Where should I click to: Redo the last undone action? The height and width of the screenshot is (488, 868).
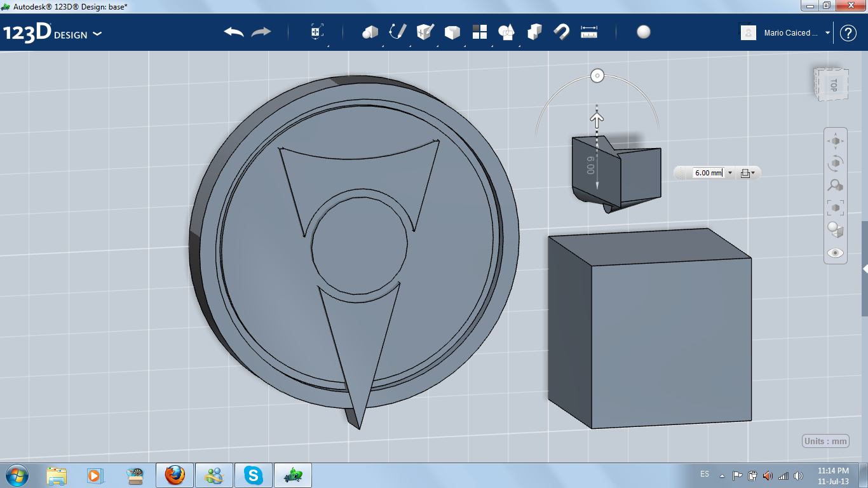click(261, 32)
